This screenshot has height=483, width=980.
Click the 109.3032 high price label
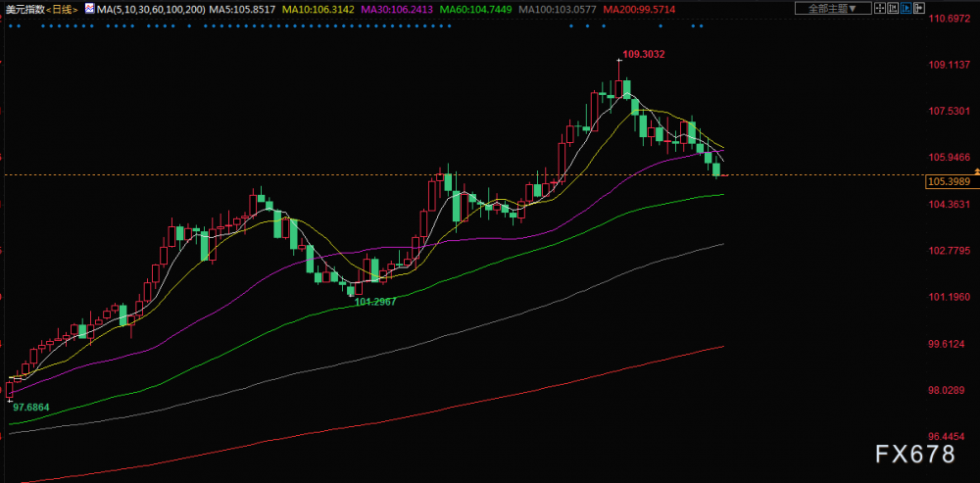pos(644,54)
